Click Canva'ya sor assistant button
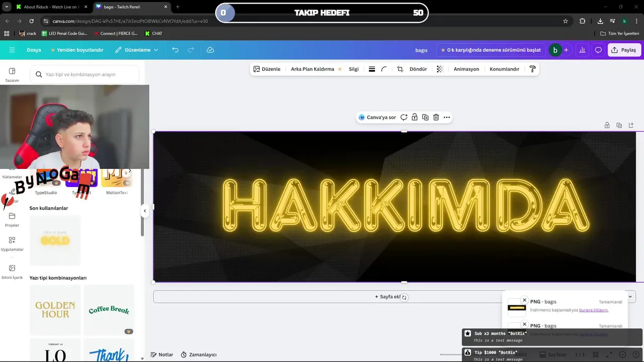This screenshot has width=644, height=362. pos(377,117)
